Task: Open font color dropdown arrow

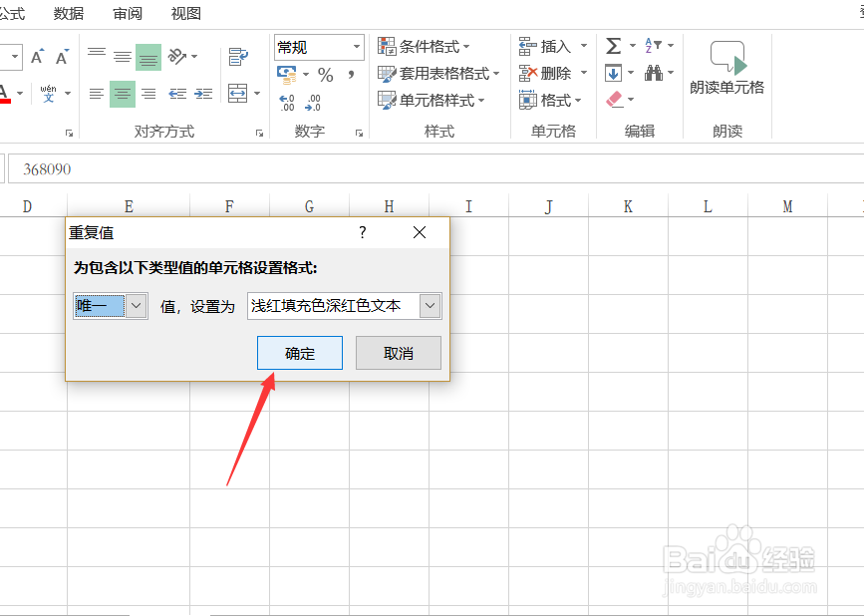Action: (20, 93)
